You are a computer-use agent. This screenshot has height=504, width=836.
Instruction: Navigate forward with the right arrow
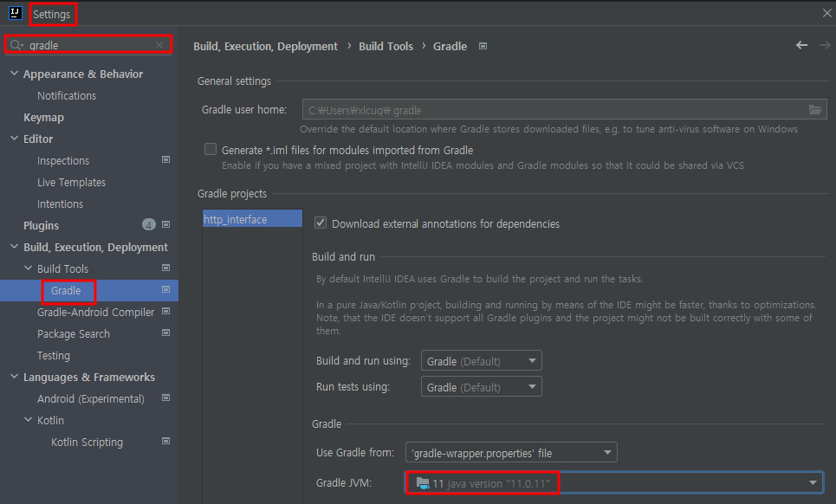coord(825,45)
